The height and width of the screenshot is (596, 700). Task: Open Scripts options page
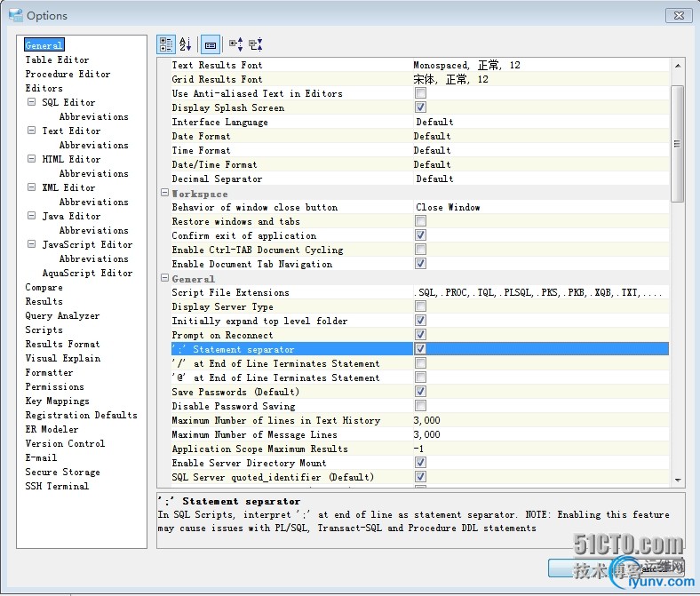[x=44, y=330]
